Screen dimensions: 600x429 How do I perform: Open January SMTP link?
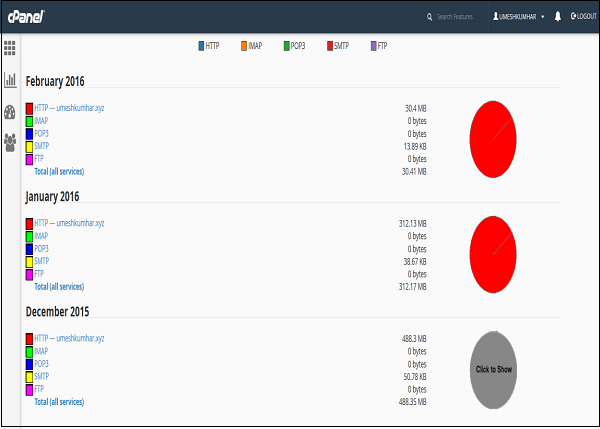tap(42, 260)
